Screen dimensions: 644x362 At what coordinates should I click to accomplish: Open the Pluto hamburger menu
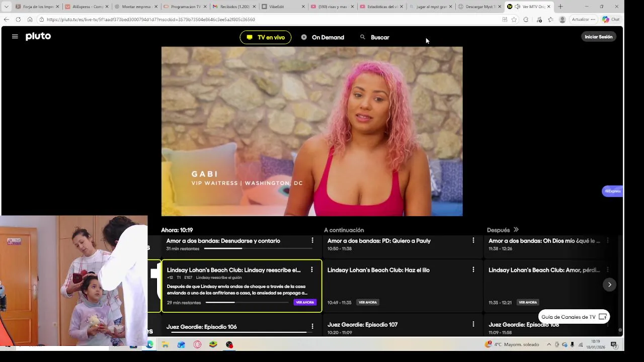15,37
